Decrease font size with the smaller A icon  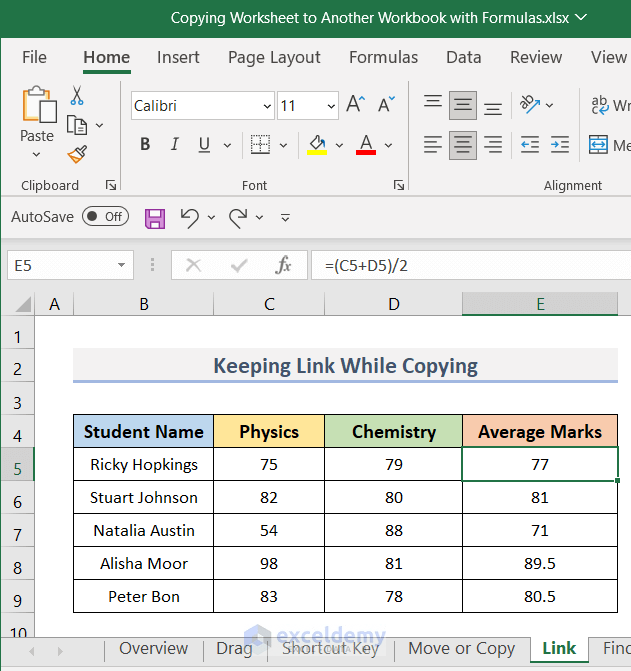[386, 104]
